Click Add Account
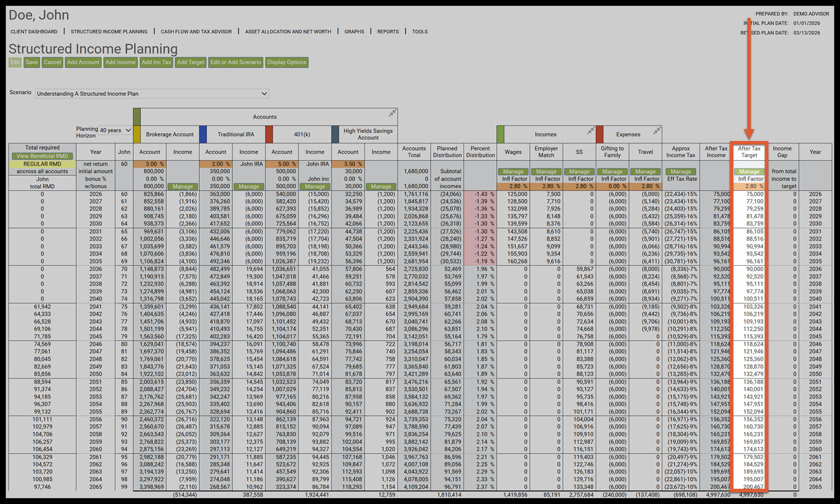The height and width of the screenshot is (504, 840). [x=83, y=62]
